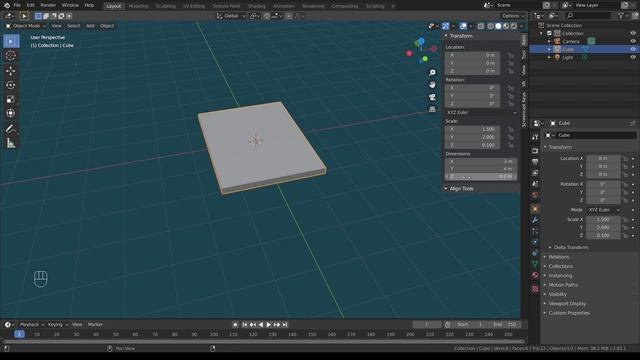Toggle Collection visibility eye in outliner
Image resolution: width=640 pixels, height=360 pixels.
tap(633, 33)
